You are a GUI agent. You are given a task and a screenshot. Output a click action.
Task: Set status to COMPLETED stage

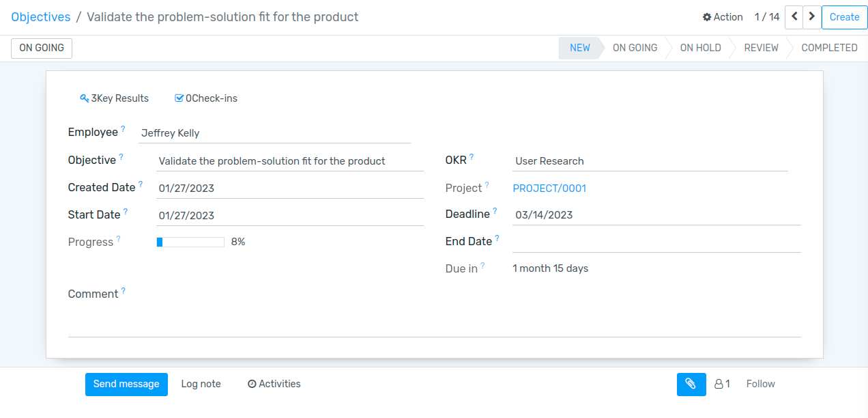[x=828, y=48]
